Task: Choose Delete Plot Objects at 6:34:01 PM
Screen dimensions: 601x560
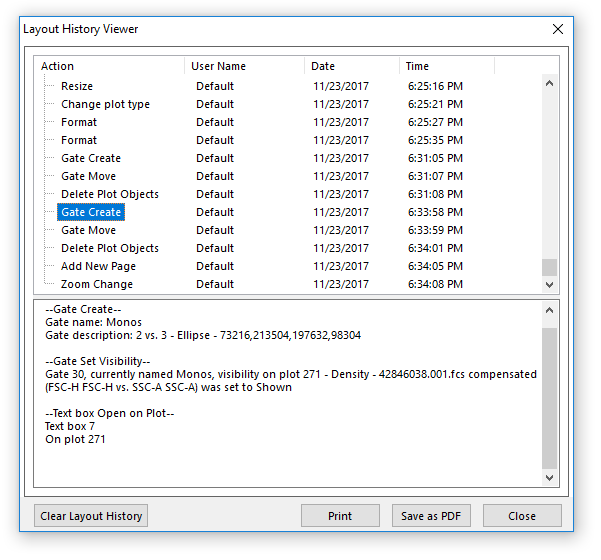Action: click(109, 248)
